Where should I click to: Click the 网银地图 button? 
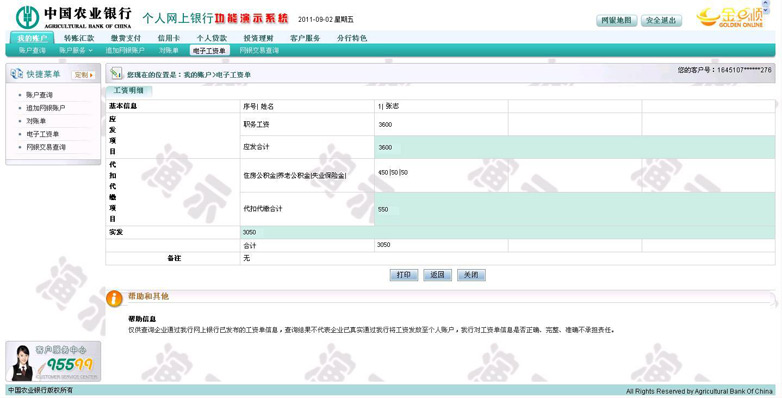(x=616, y=20)
